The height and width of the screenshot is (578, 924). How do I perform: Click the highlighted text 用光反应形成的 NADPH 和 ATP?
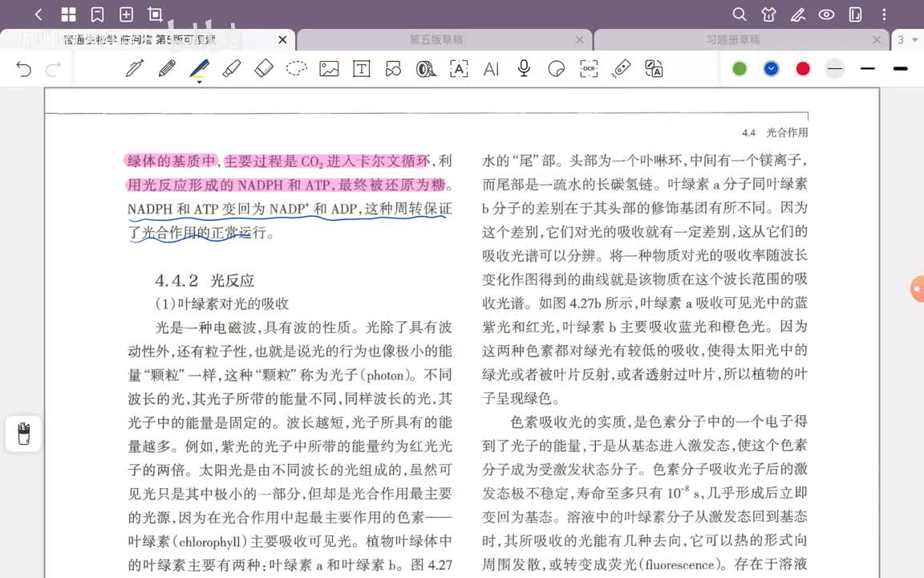[229, 185]
